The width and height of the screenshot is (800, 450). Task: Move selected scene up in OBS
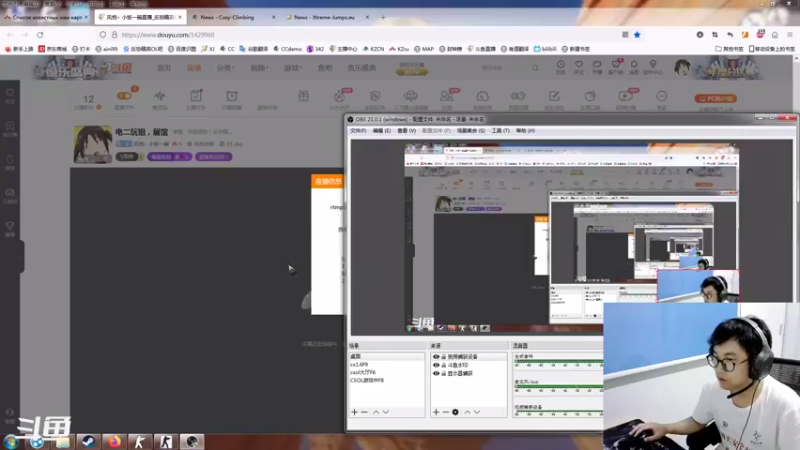point(376,412)
